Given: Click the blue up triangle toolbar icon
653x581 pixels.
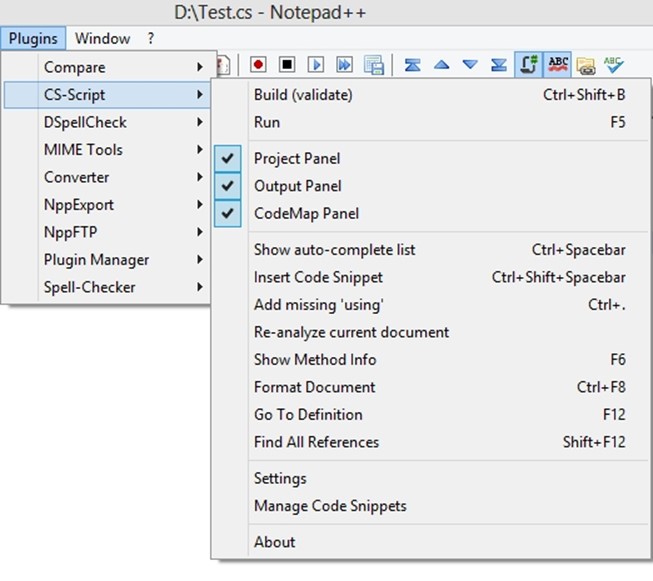Looking at the screenshot, I should pyautogui.click(x=441, y=65).
